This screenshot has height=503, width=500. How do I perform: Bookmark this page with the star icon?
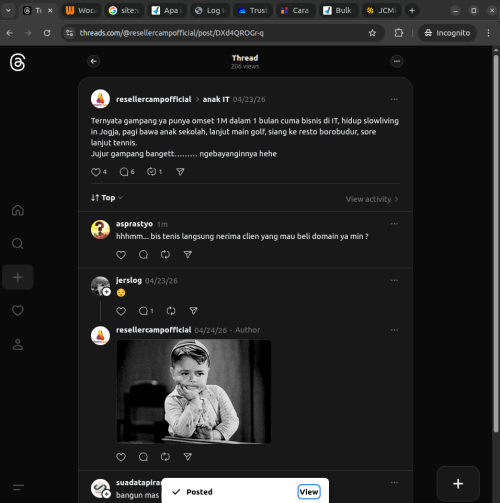tap(372, 33)
